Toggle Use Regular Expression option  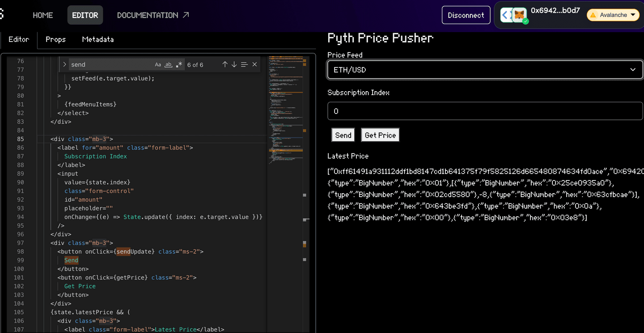179,65
